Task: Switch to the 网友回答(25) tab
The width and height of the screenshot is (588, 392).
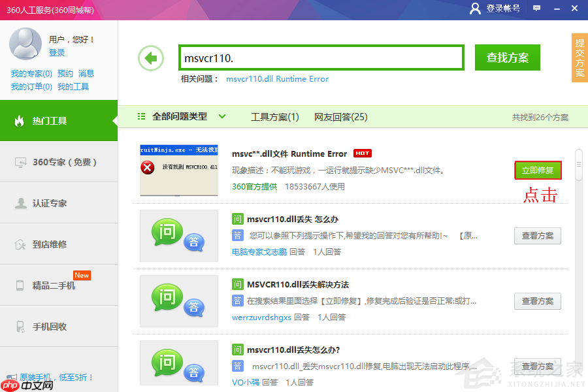Action: [340, 116]
